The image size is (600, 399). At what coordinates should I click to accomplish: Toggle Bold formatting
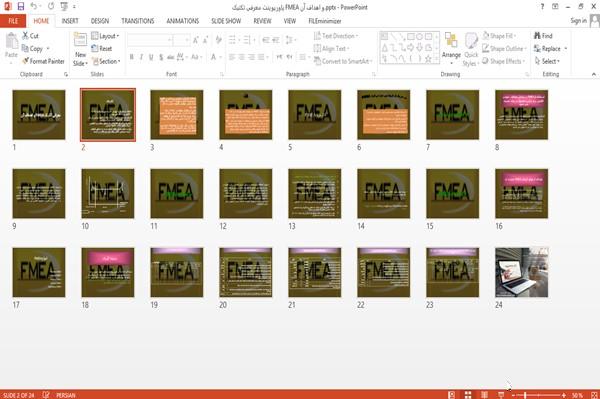point(132,57)
